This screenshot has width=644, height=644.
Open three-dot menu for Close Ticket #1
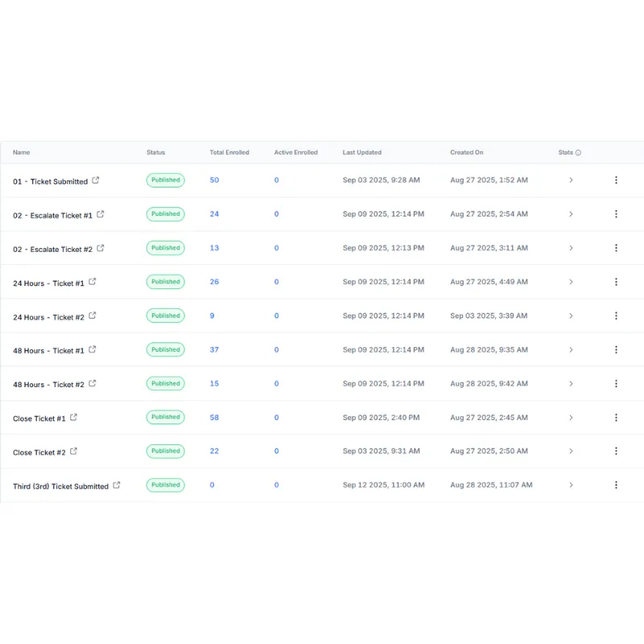click(616, 417)
